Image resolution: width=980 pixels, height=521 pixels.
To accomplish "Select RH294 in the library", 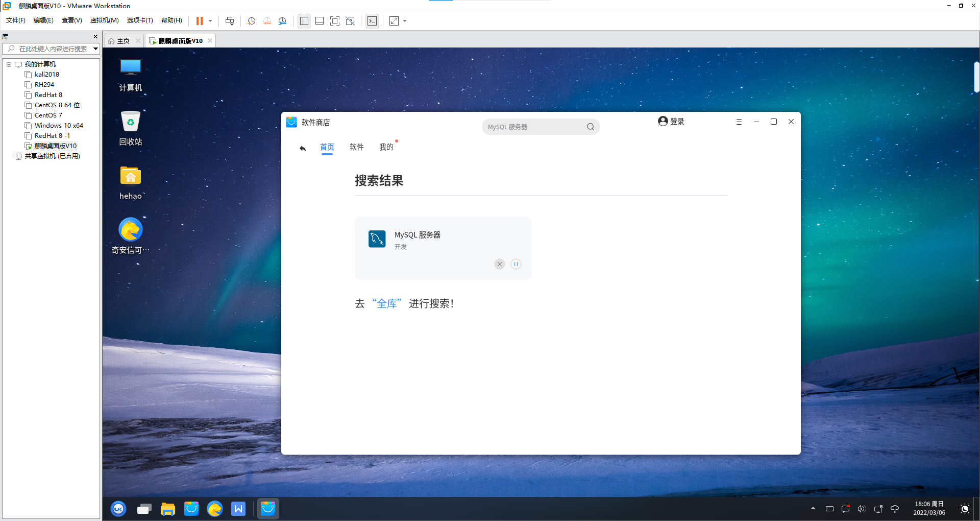I will [x=44, y=85].
